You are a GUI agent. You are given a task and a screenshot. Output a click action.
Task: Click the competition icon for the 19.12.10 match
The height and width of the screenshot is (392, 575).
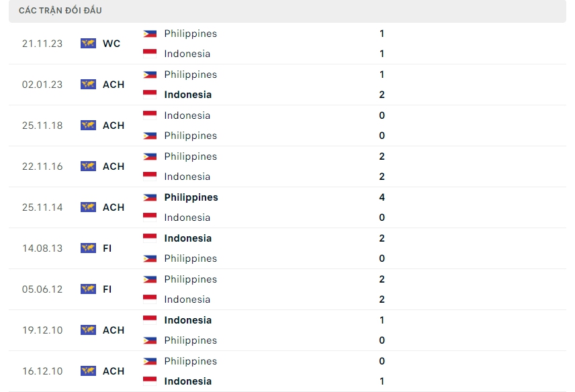88,330
